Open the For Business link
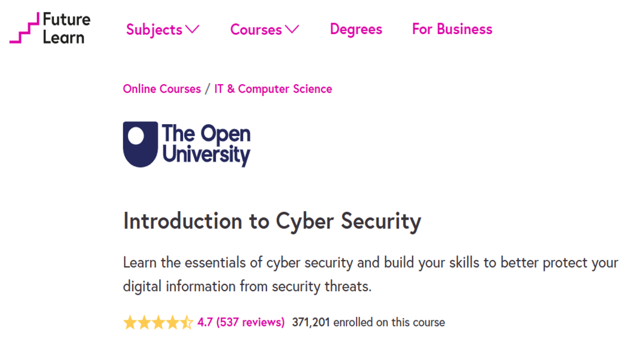The image size is (644, 346). coord(452,29)
